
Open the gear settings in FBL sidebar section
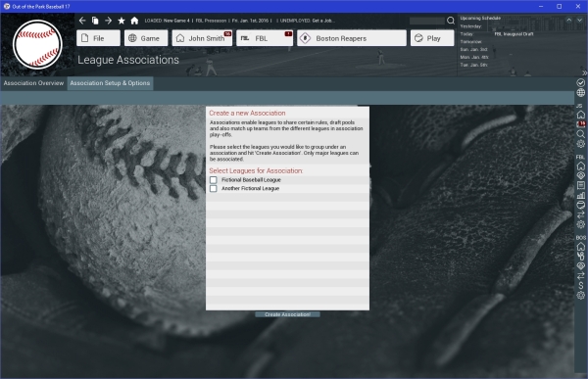(580, 224)
